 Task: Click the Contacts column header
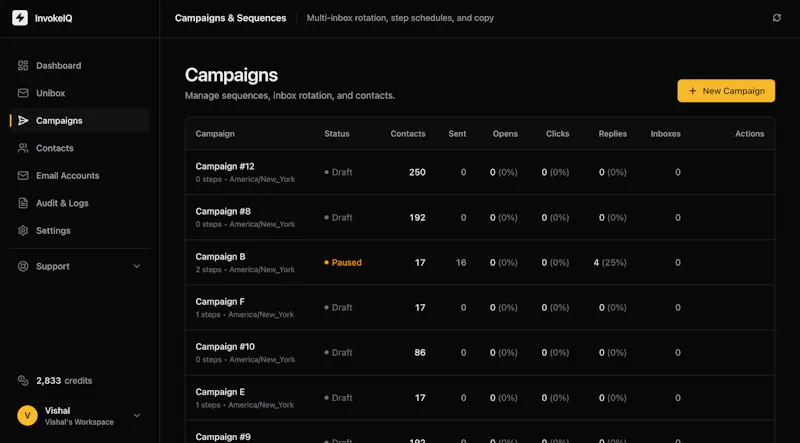(x=408, y=134)
